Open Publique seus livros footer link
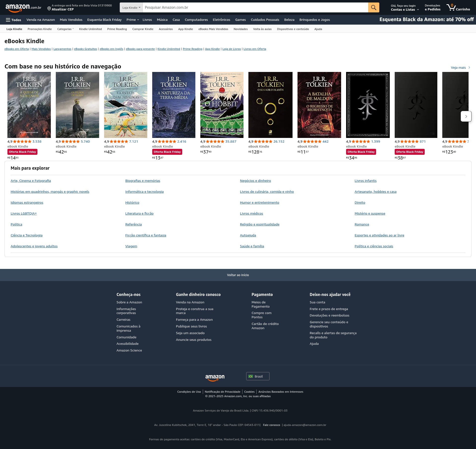476x449 pixels. [x=191, y=326]
